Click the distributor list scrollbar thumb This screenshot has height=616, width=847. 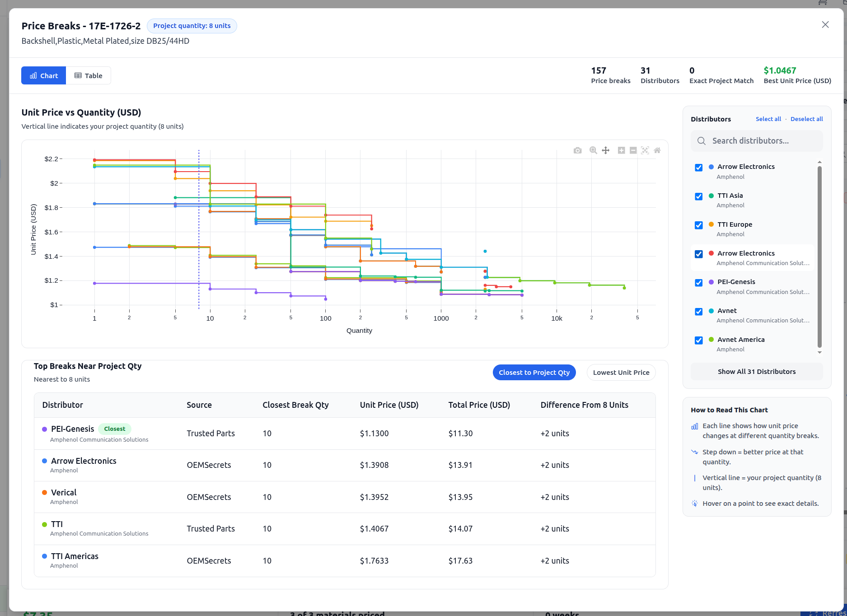tap(819, 257)
